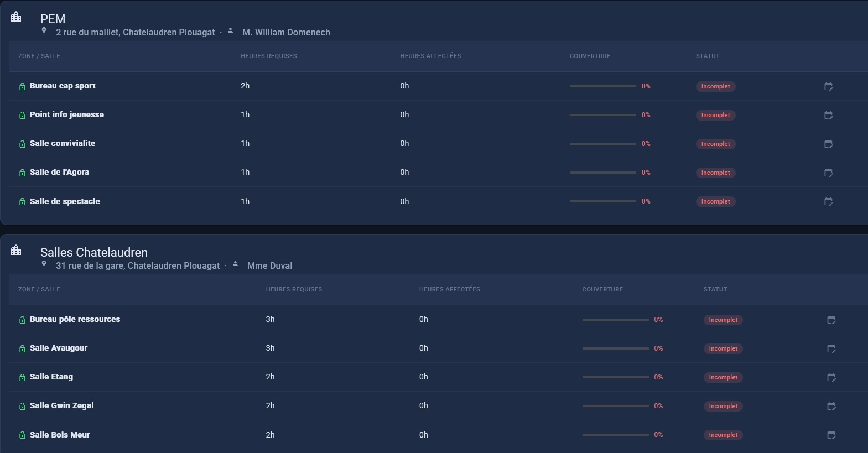Click the location pin by 2 rue du maillet
Screen dimensions: 868x453
[44, 31]
